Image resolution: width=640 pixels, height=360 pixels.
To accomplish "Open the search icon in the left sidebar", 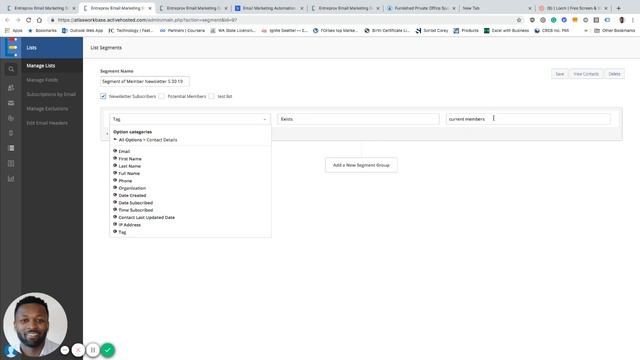I will (x=11, y=69).
